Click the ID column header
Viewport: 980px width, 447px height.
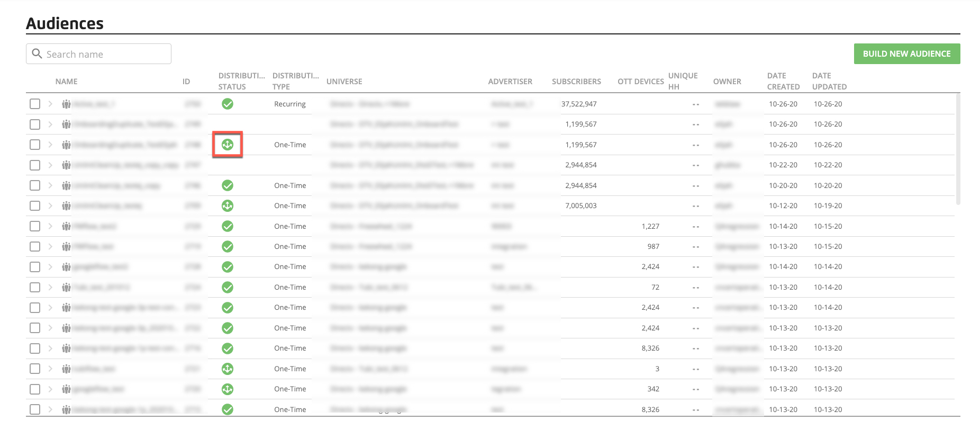pyautogui.click(x=186, y=82)
